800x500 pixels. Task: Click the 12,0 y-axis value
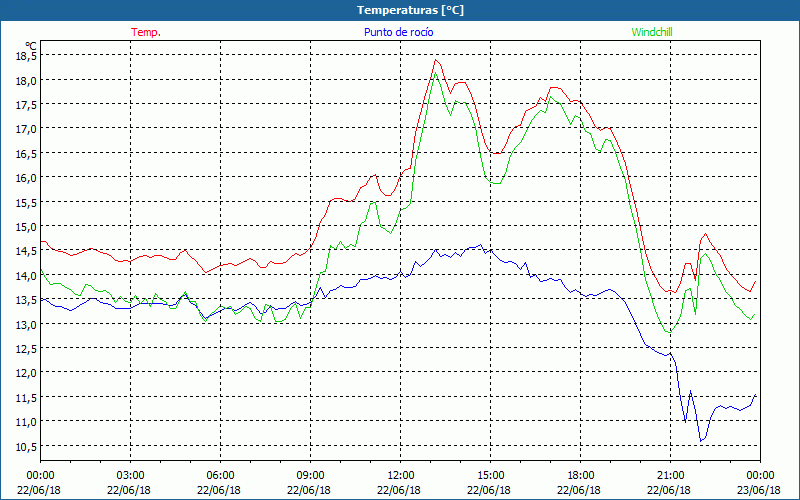pyautogui.click(x=27, y=372)
